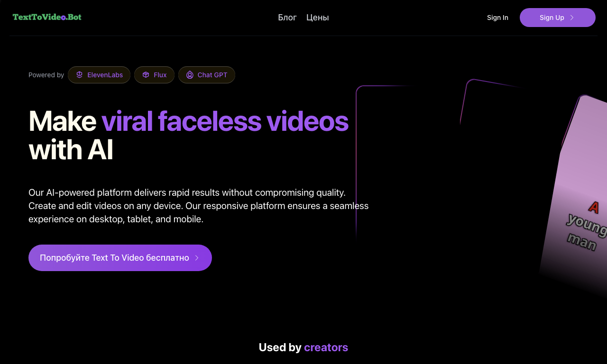Click the Used by creators heading
The height and width of the screenshot is (364, 607).
tap(303, 347)
